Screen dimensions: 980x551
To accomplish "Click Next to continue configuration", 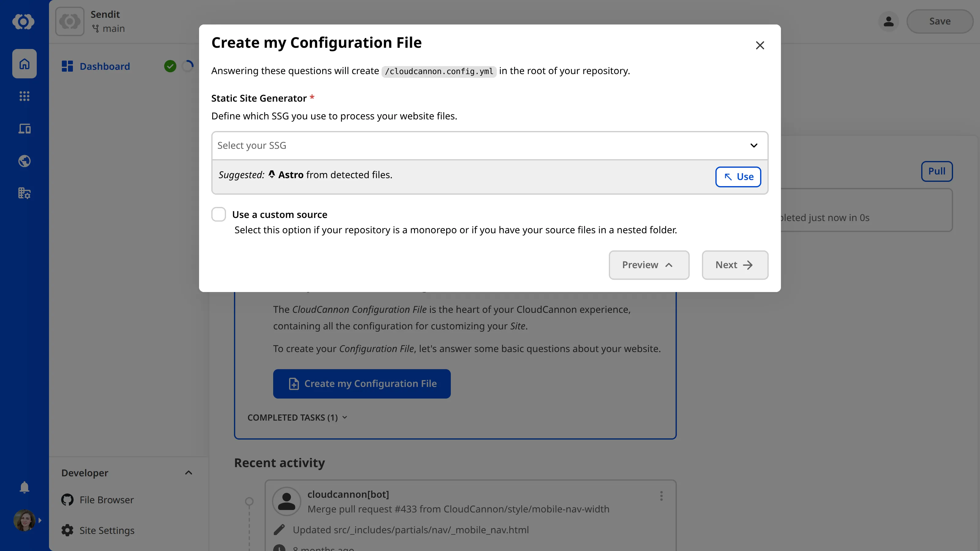I will tap(735, 265).
